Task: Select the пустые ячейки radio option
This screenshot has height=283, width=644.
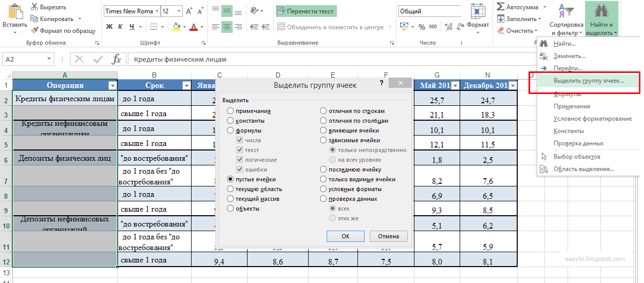Action: (230, 179)
